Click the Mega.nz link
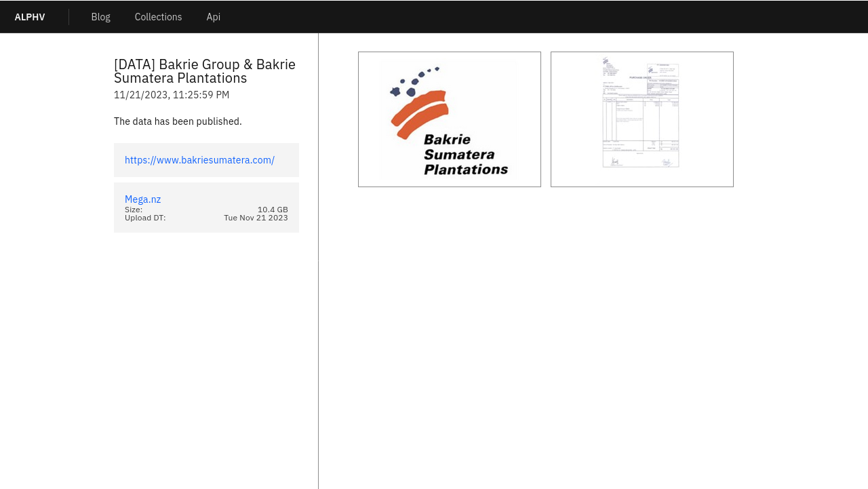 click(142, 199)
